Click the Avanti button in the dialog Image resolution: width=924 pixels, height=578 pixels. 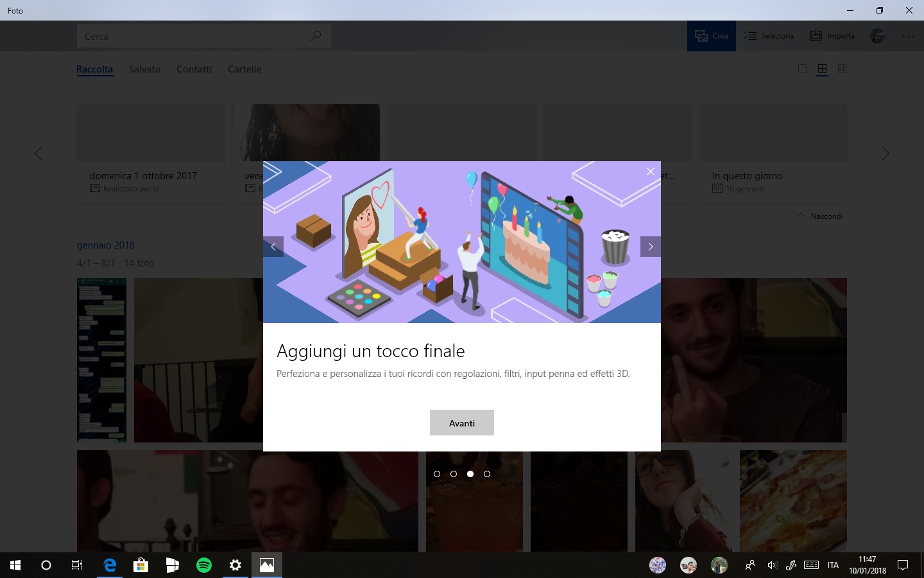pyautogui.click(x=462, y=423)
